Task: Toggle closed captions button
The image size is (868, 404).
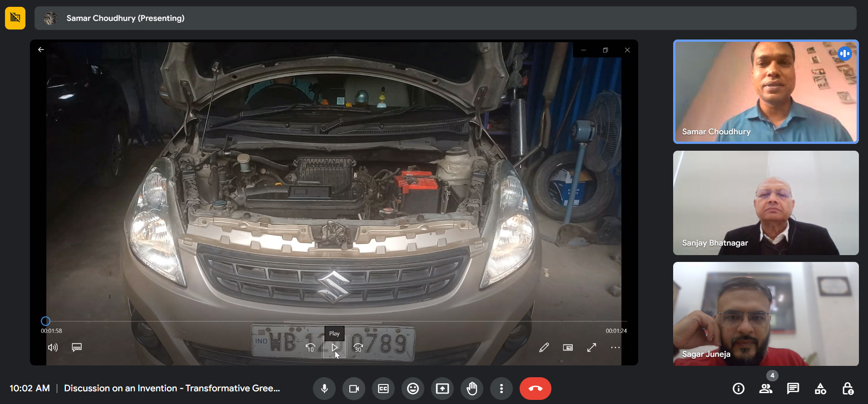Action: tap(383, 389)
